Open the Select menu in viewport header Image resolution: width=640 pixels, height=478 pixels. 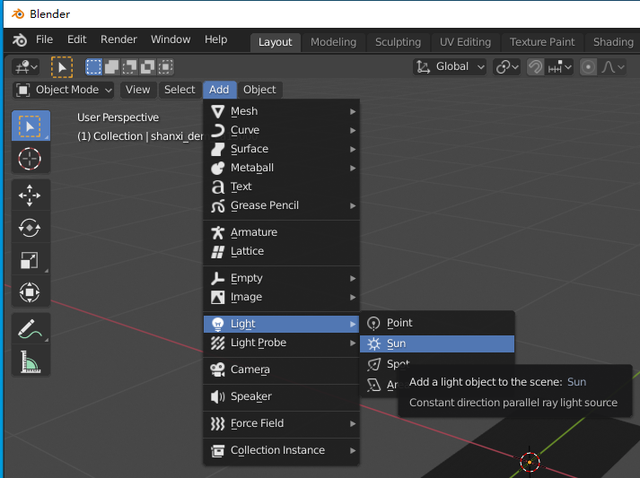pos(180,90)
